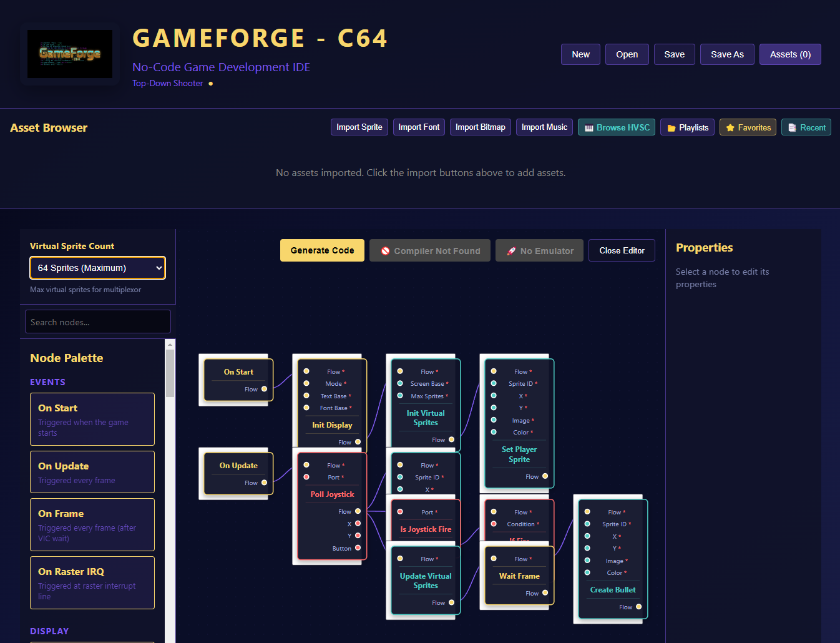Click the document icon on Recent

[x=792, y=128]
